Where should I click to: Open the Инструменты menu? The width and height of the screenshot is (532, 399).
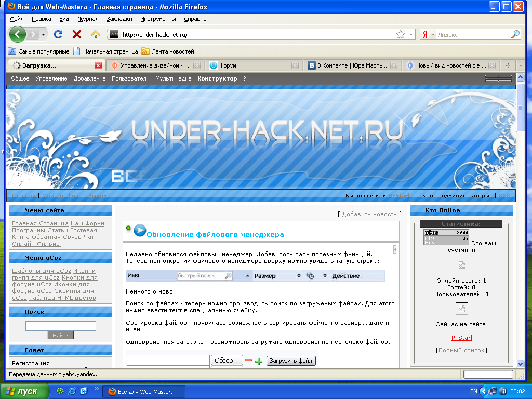pos(158,19)
